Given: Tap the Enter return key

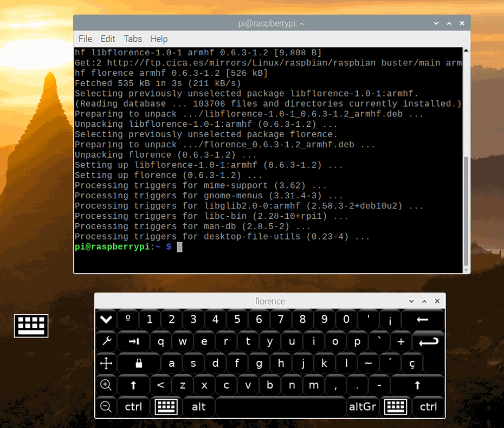Looking at the screenshot, I should click(x=429, y=341).
